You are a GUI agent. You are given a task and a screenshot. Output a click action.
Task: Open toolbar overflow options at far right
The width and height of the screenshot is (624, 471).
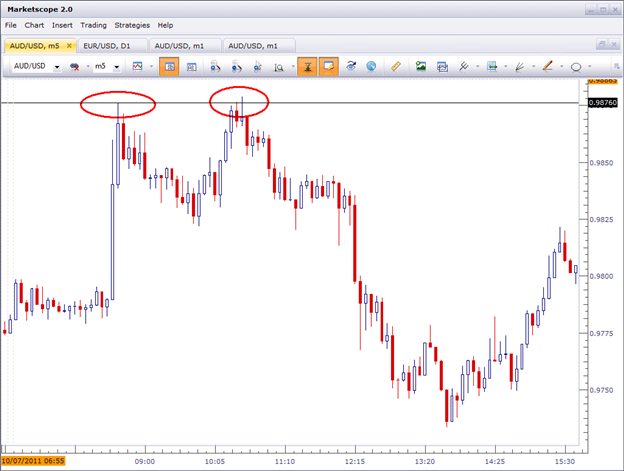tap(617, 66)
